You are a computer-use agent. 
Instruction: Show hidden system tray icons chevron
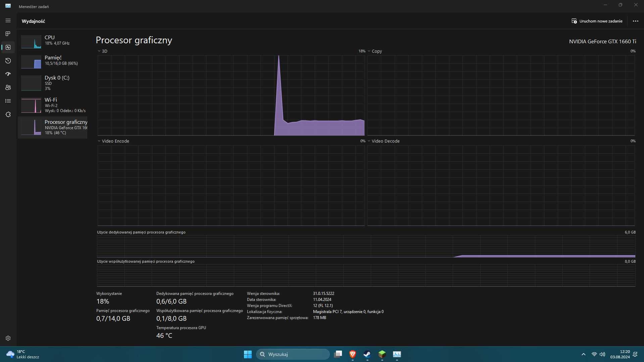583,354
